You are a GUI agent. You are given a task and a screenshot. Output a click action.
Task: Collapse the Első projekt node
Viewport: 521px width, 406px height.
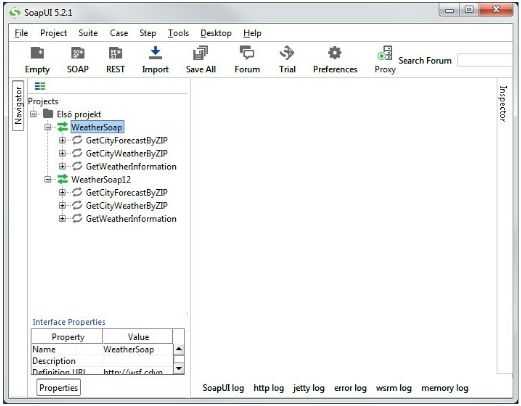click(33, 114)
